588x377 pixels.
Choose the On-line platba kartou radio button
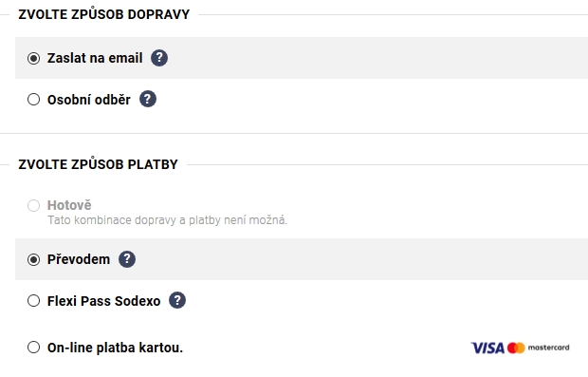(34, 348)
